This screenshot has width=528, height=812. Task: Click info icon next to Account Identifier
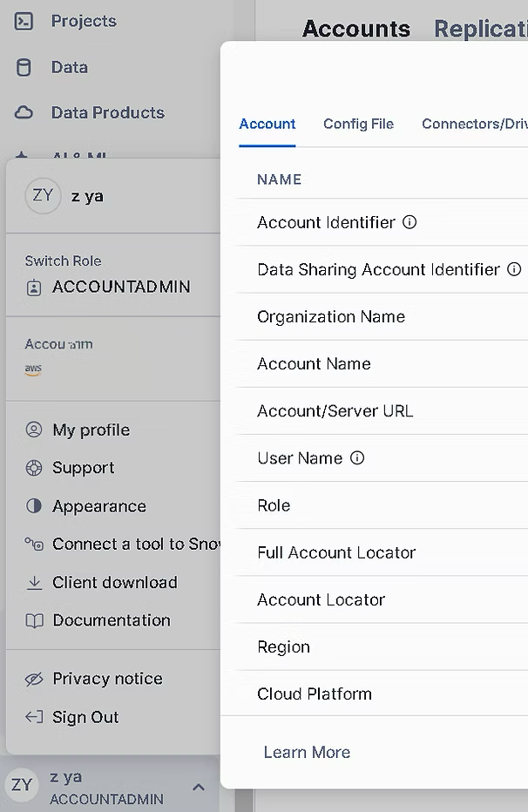click(410, 222)
